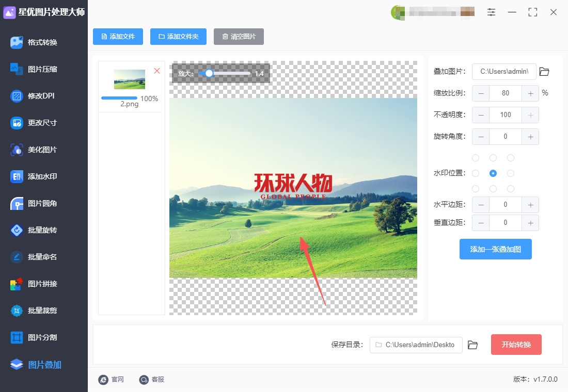Click the 不透明度 value field showing 100
The height and width of the screenshot is (392, 568).
click(506, 115)
